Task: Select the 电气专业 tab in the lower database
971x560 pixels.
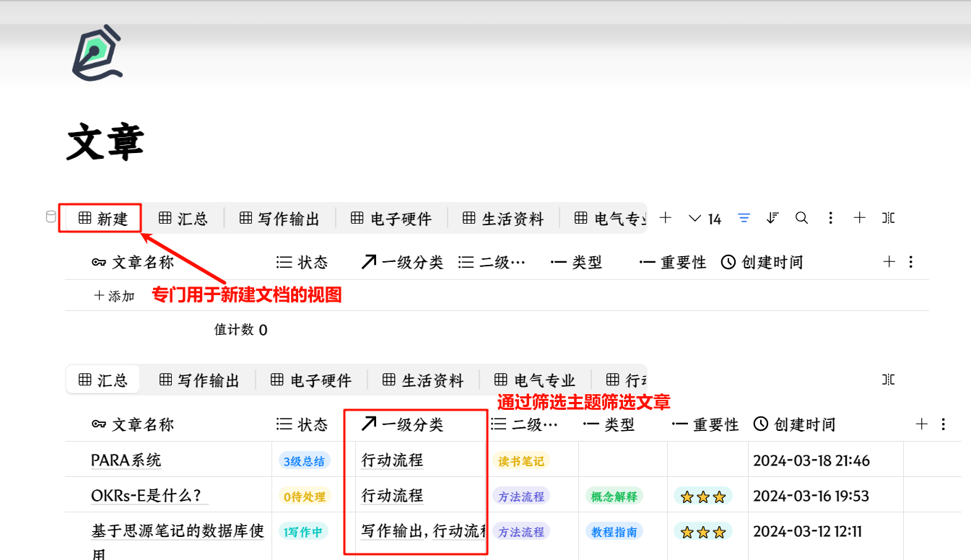Action: click(x=535, y=380)
